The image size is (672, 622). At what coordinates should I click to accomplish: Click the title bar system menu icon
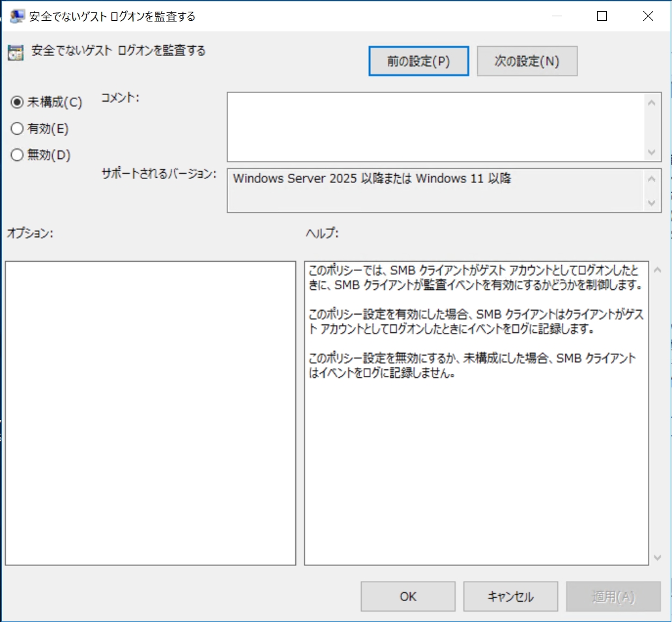coord(17,16)
